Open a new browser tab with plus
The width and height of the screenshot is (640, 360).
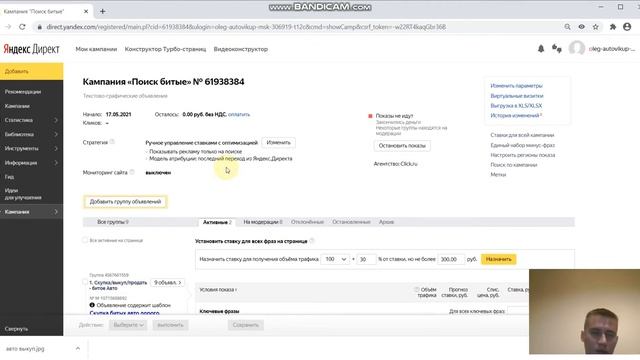pyautogui.click(x=102, y=11)
